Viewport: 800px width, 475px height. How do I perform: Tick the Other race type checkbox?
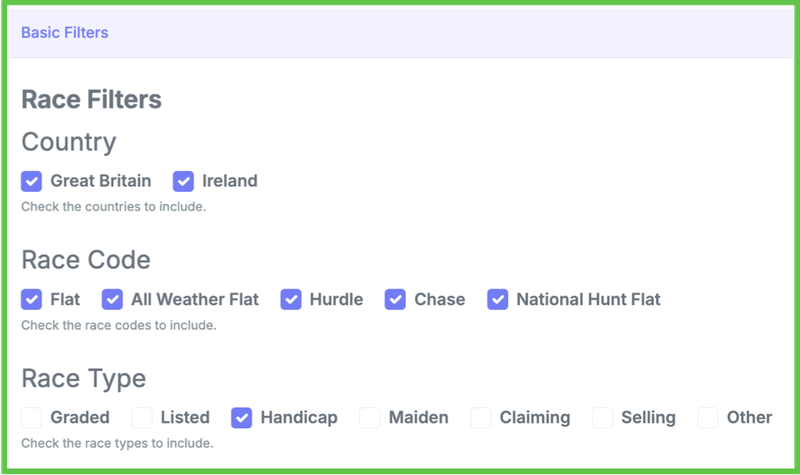point(708,418)
